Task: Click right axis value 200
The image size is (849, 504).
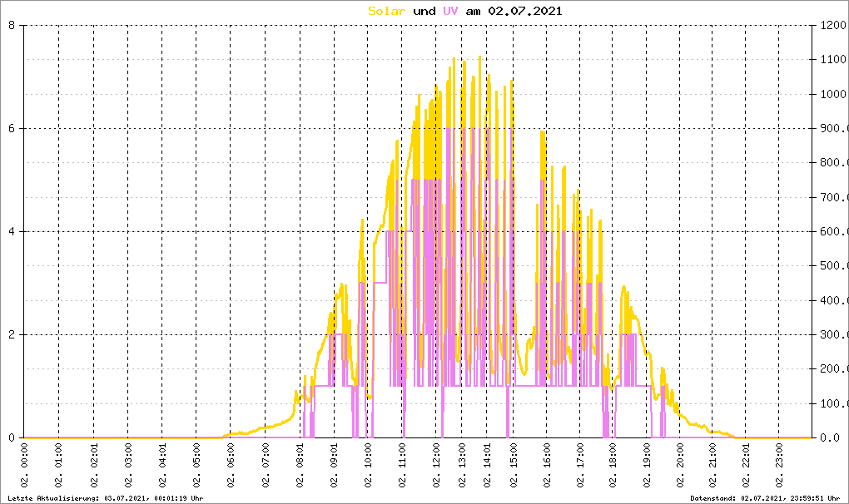Action: tap(834, 368)
